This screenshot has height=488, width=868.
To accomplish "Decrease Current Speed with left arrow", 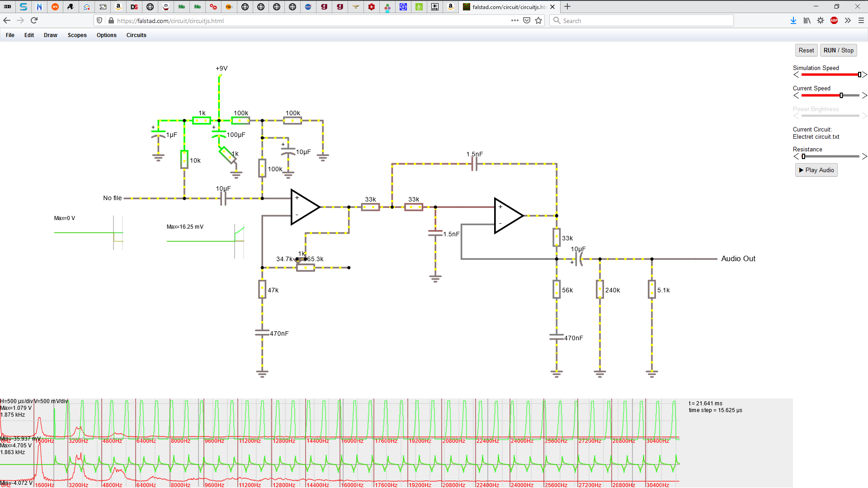I will coord(796,95).
